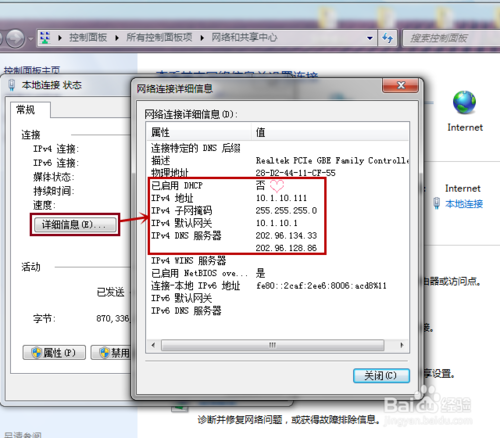The height and width of the screenshot is (438, 500).
Task: Click the 本地连接 状态 title bar icon
Action: coord(12,85)
